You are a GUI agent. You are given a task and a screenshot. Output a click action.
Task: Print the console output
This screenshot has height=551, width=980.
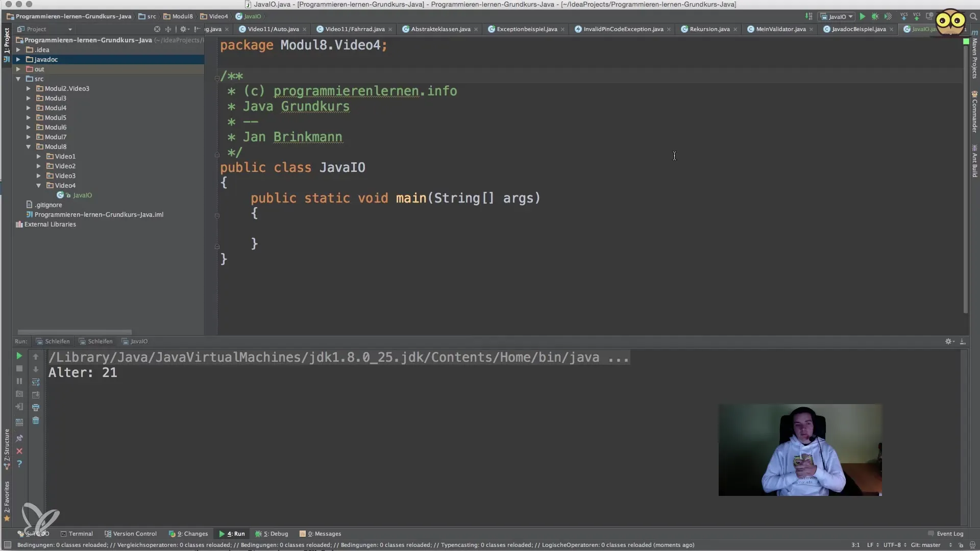[36, 408]
